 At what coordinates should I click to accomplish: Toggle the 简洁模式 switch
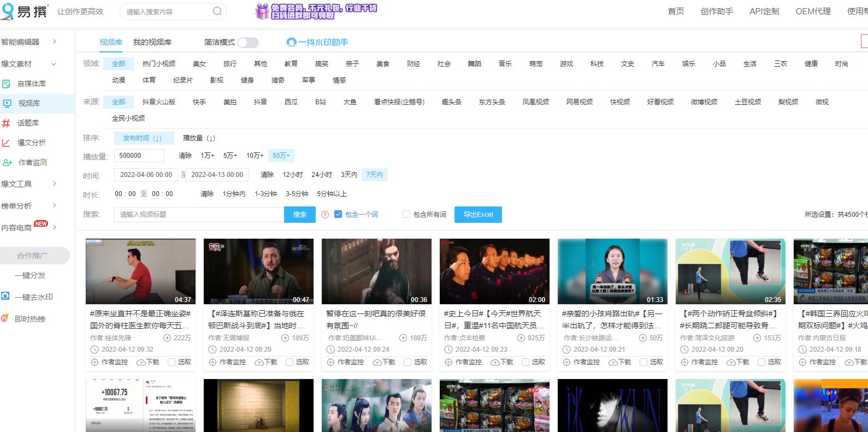pos(247,43)
